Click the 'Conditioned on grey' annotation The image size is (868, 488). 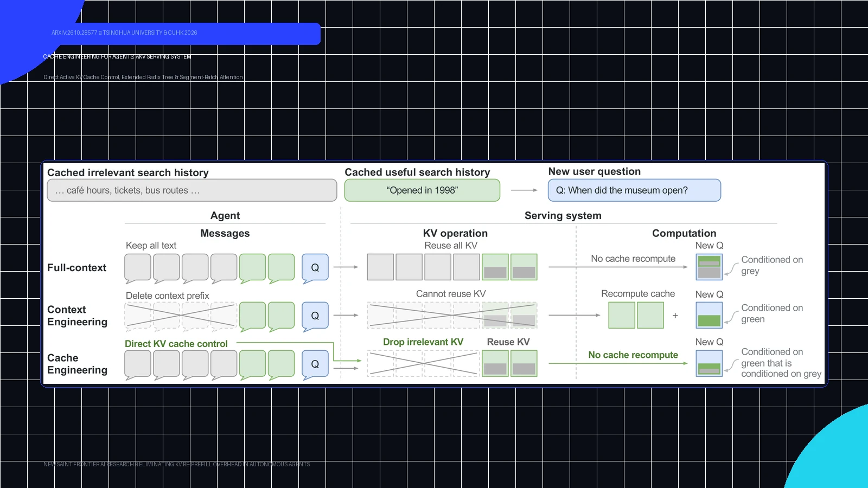772,265
